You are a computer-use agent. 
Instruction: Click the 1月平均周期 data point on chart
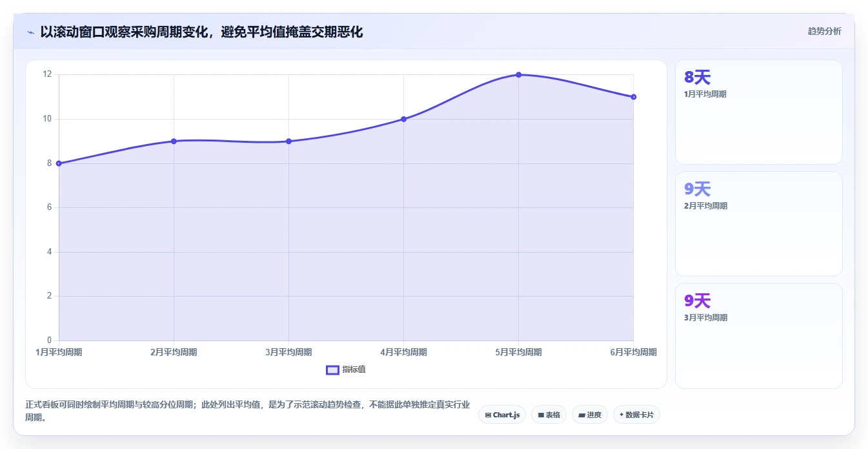[x=59, y=163]
